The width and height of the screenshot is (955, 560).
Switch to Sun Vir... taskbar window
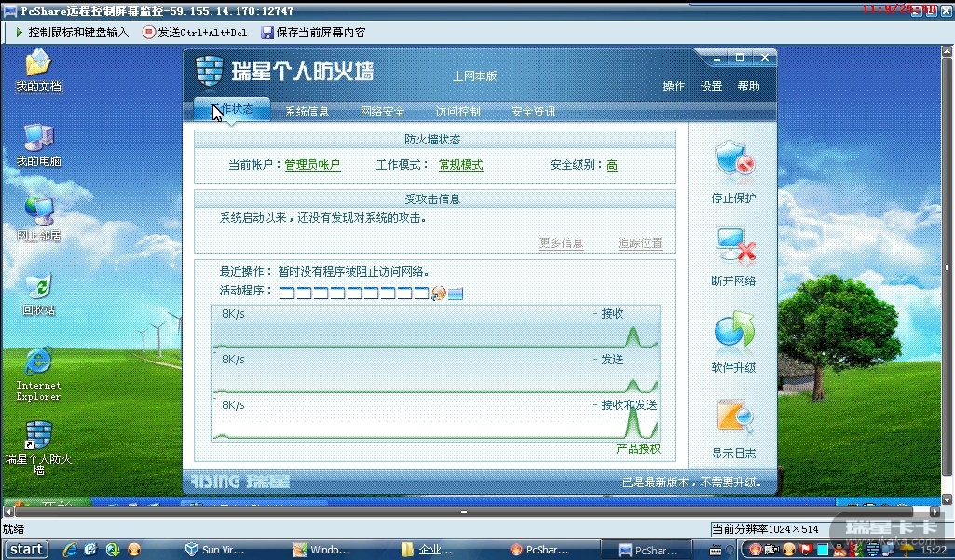[214, 550]
